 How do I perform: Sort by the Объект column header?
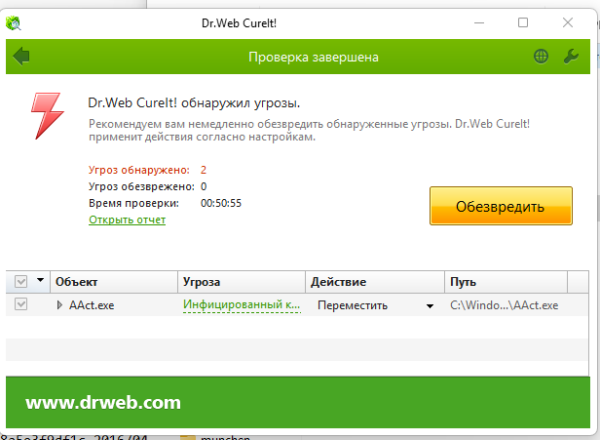click(x=114, y=282)
